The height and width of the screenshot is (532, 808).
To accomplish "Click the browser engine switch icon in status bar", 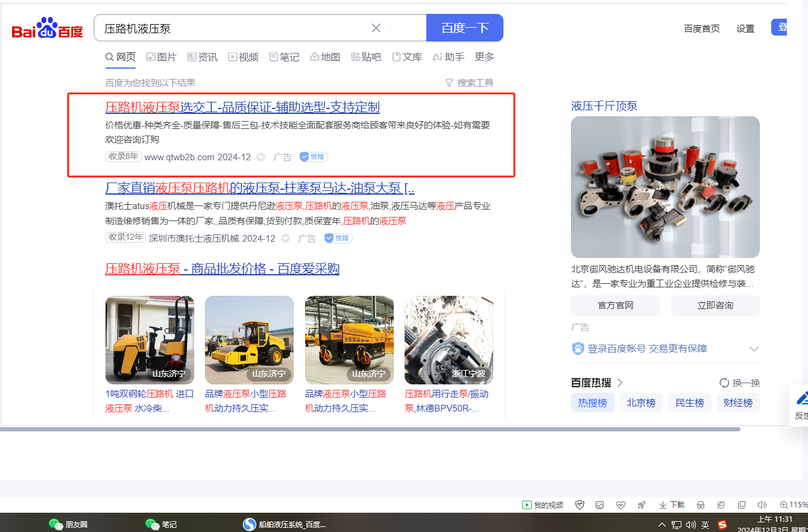I will pos(721,505).
